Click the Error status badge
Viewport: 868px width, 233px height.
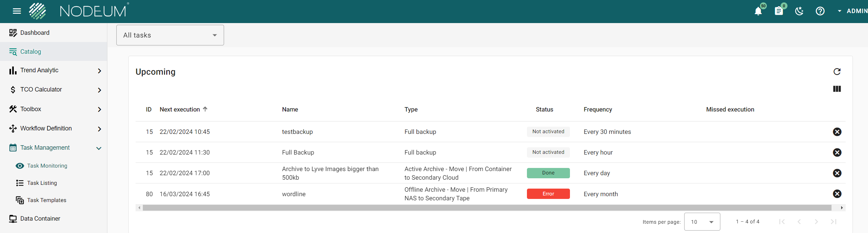548,194
